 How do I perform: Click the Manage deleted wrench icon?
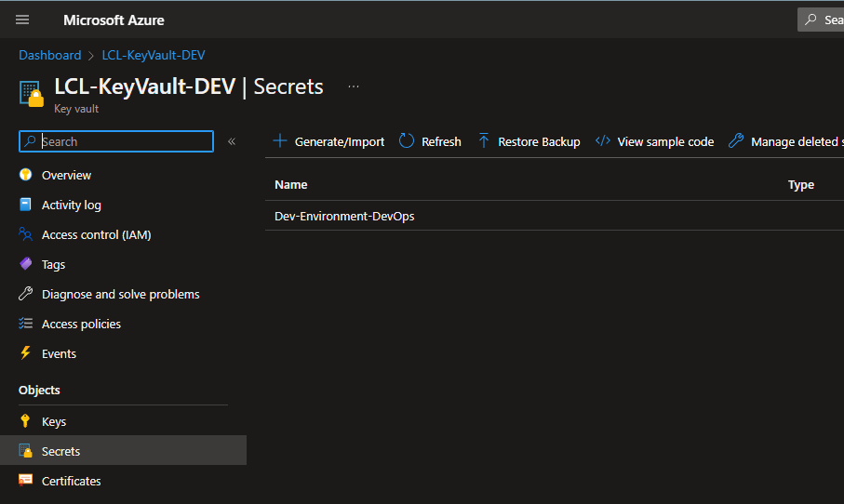click(736, 141)
